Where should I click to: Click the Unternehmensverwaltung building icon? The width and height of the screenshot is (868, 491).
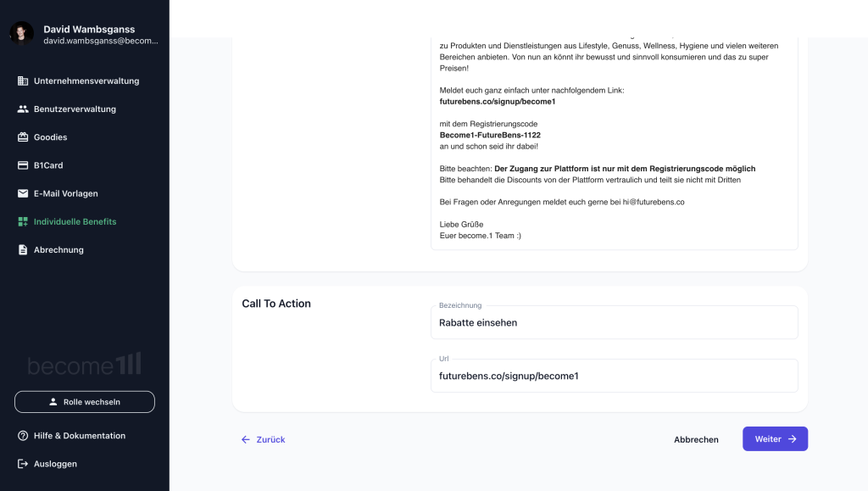tap(23, 81)
